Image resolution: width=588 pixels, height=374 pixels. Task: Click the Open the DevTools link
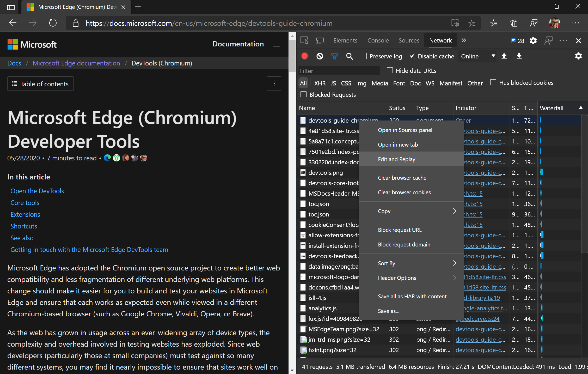(x=37, y=191)
